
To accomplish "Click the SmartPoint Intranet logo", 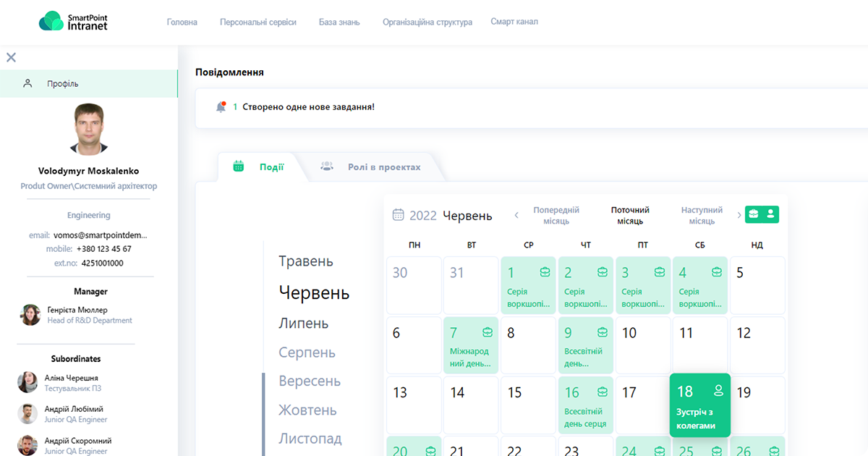I will [73, 21].
